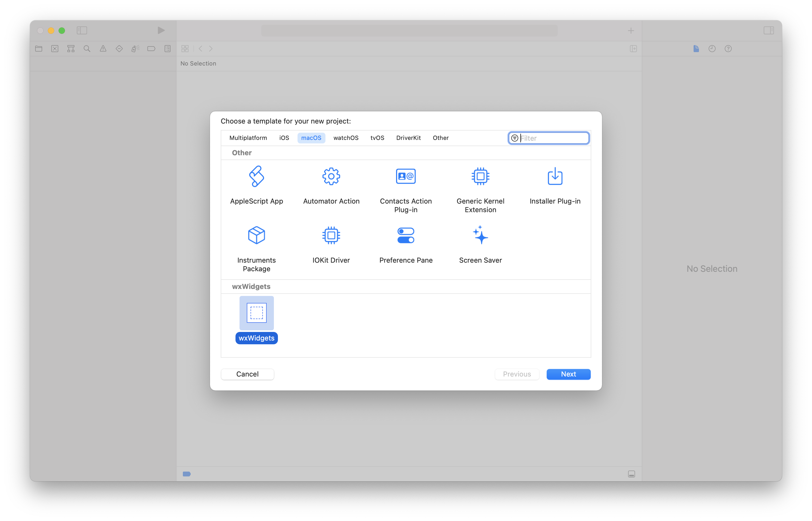Open the Breakpoint navigator tag icon
Viewport: 812px width, 521px height.
(151, 48)
